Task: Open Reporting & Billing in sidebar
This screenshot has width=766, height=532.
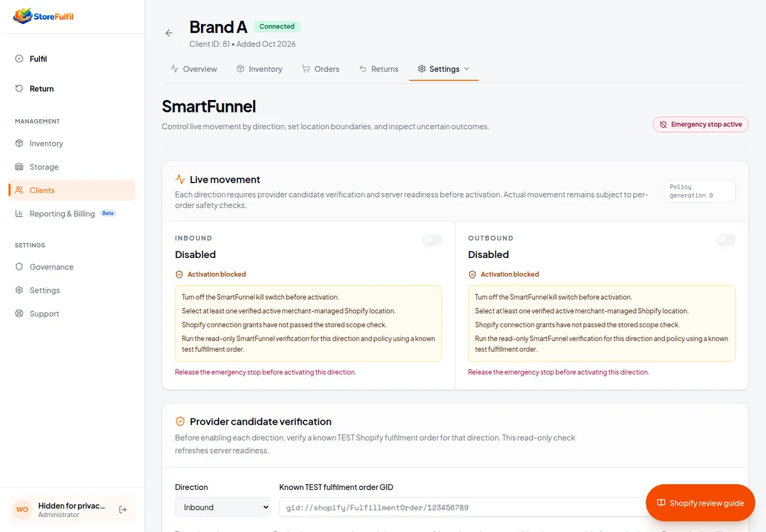Action: point(72,214)
